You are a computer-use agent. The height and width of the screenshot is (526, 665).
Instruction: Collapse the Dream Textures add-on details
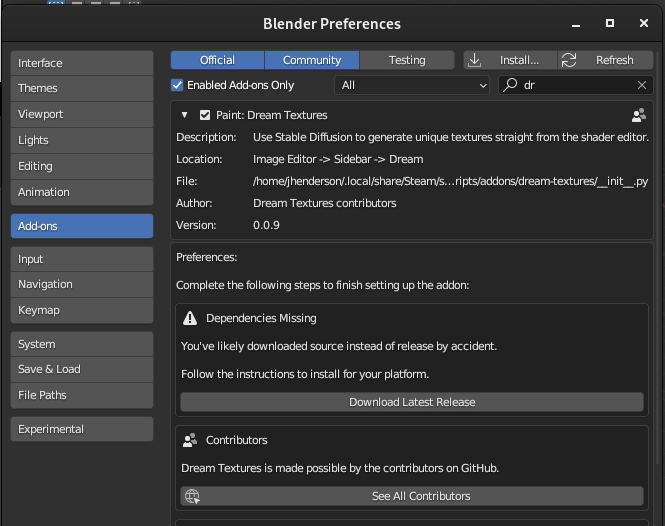[184, 115]
